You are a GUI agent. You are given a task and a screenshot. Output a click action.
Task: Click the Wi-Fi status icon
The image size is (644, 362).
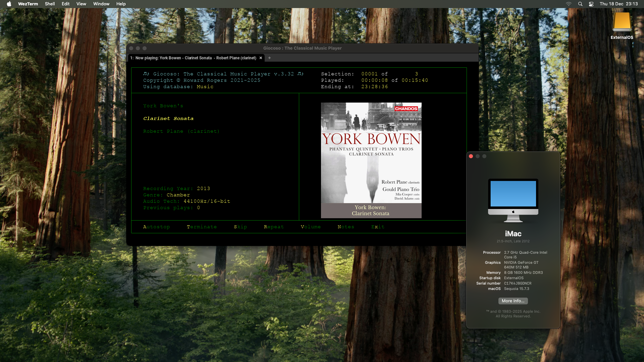pyautogui.click(x=568, y=4)
